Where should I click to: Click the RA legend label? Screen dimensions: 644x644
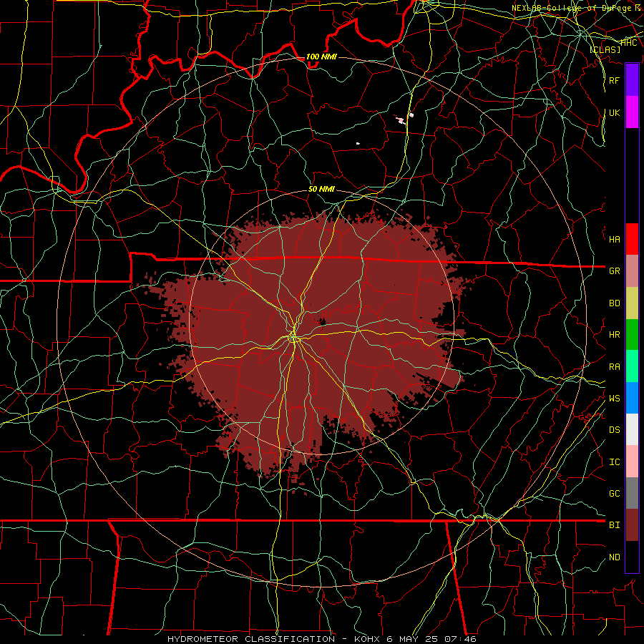[x=614, y=366]
